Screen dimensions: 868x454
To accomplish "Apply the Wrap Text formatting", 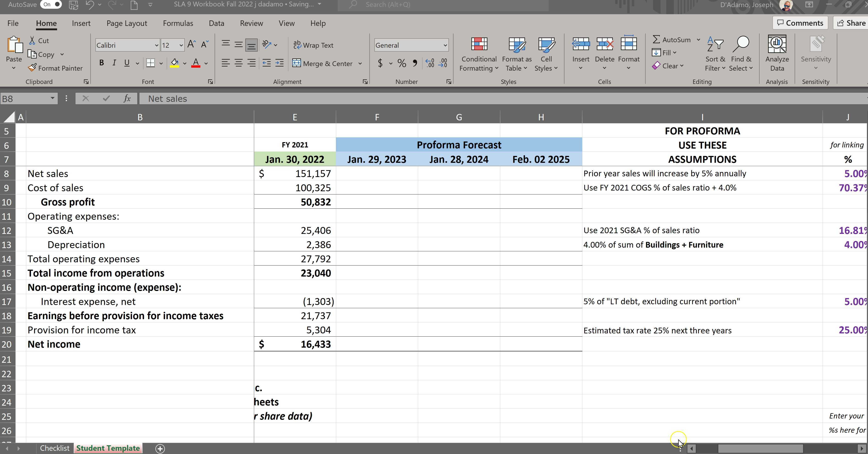I will point(313,45).
